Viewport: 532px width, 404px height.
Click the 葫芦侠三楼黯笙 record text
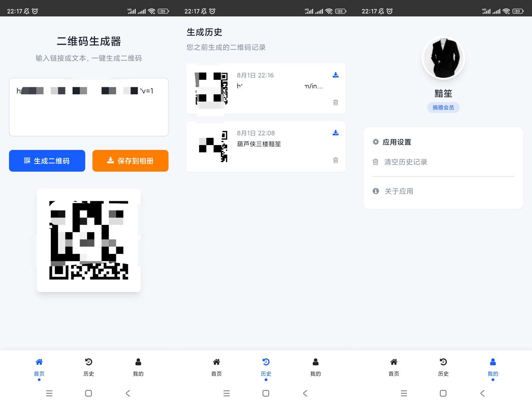(x=259, y=144)
